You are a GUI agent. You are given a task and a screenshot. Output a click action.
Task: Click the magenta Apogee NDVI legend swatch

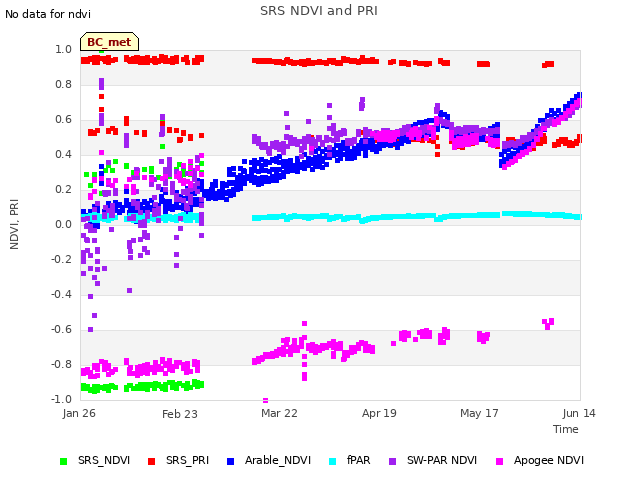[x=499, y=462]
